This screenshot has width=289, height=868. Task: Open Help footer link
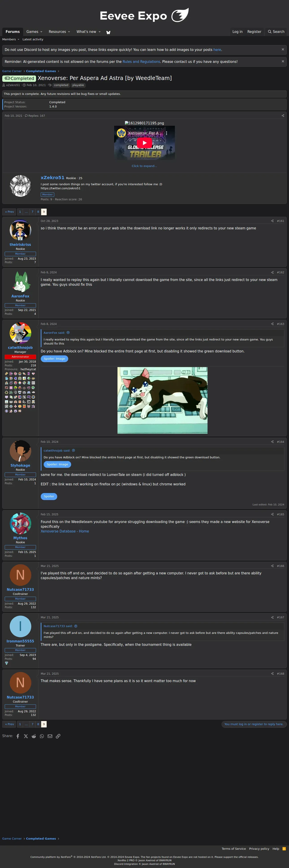pyautogui.click(x=275, y=849)
